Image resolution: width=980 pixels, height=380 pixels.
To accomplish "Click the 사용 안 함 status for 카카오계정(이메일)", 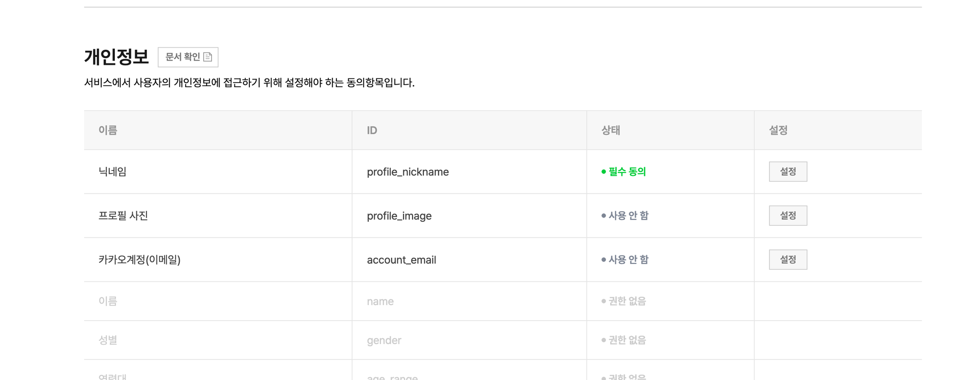I will point(629,259).
